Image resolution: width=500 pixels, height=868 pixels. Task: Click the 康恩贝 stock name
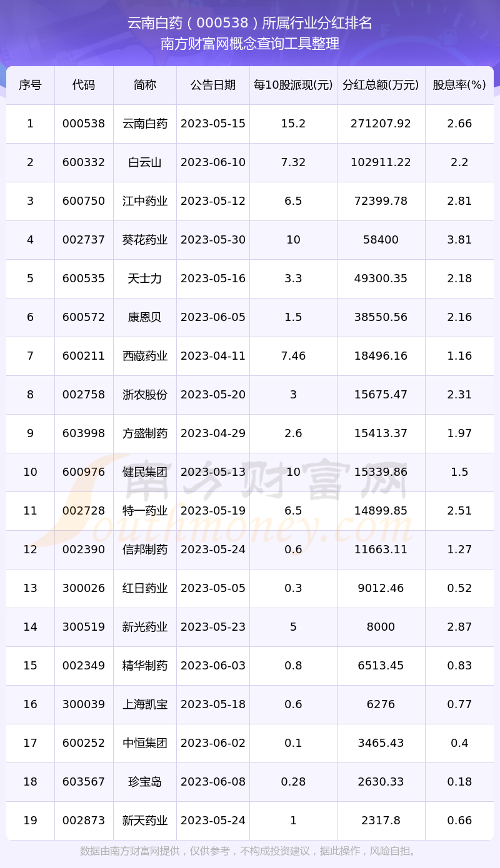(x=145, y=317)
